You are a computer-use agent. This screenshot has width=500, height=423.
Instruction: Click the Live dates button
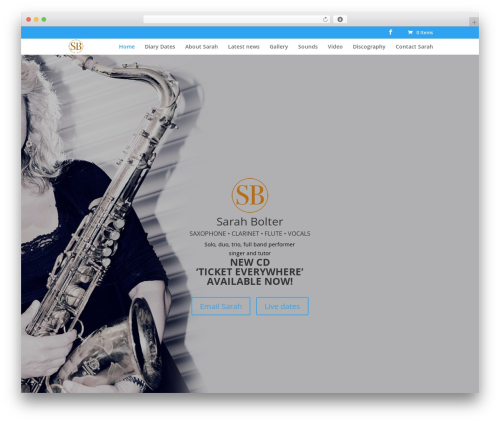[282, 306]
